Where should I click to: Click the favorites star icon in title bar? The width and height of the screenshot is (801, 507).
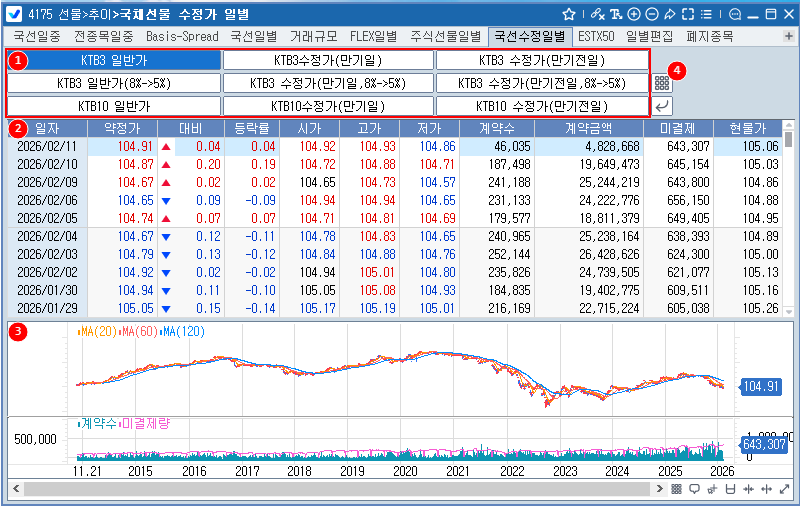[569, 15]
